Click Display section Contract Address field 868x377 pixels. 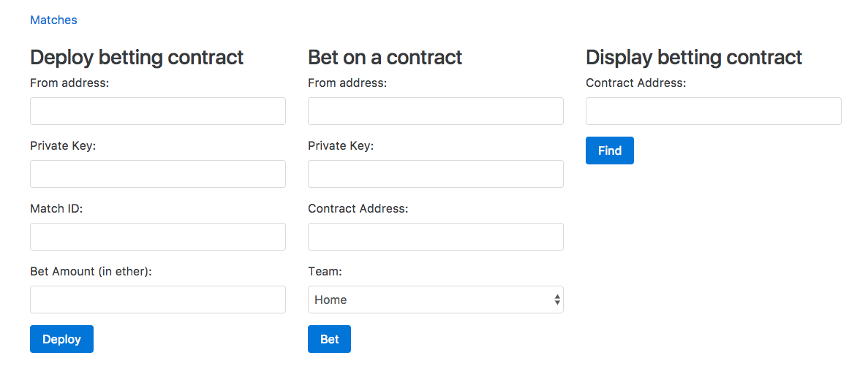pos(713,111)
